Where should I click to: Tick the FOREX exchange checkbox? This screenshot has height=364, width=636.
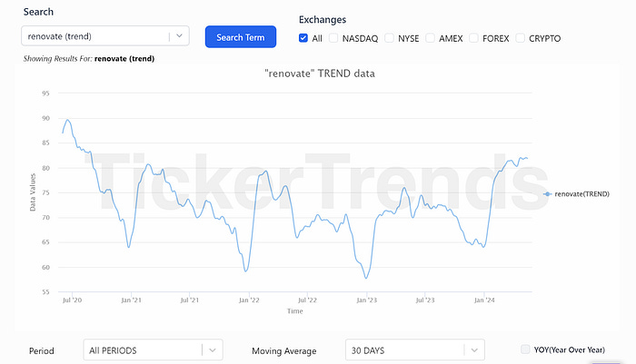pyautogui.click(x=473, y=38)
